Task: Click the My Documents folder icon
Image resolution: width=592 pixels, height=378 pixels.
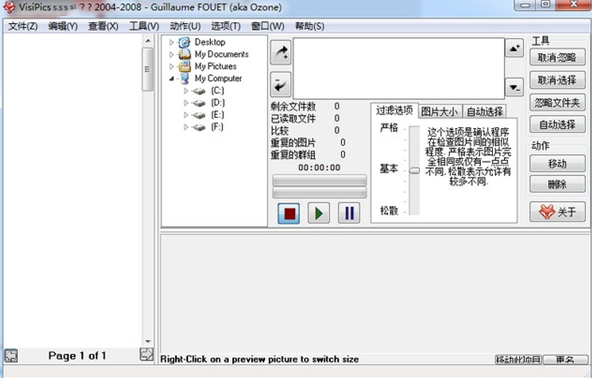Action: click(x=184, y=54)
